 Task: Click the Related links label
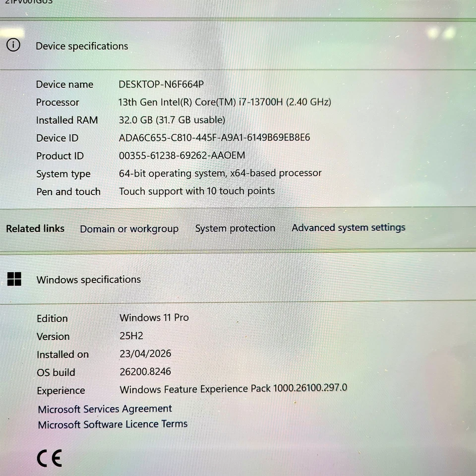tap(35, 229)
